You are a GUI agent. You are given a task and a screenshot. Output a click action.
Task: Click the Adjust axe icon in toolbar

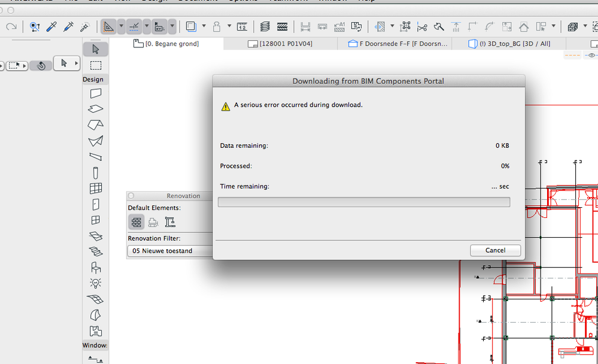439,27
